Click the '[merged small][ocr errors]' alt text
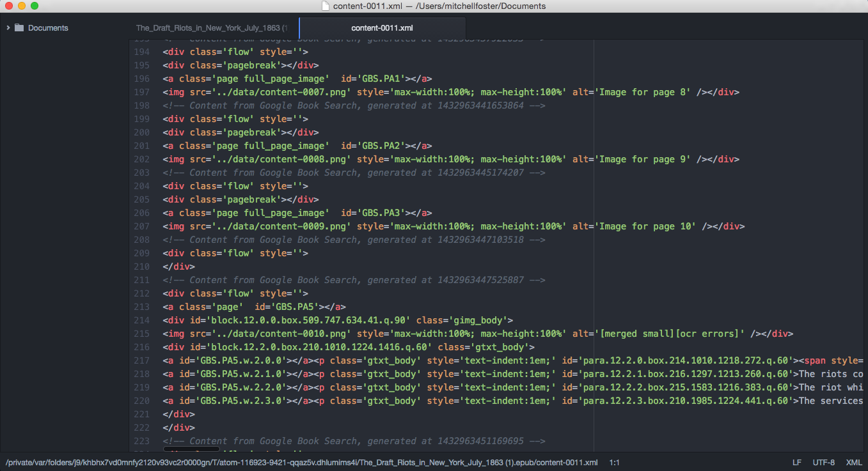 pos(671,334)
